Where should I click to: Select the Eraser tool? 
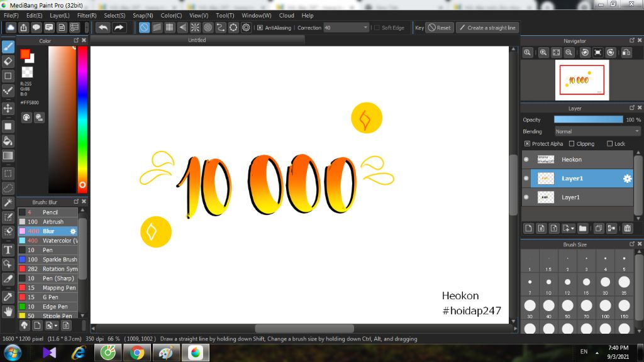pos(8,62)
